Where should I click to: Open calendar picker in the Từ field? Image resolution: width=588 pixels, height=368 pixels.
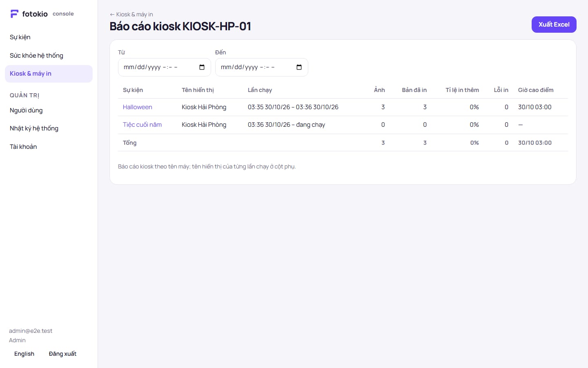click(202, 67)
